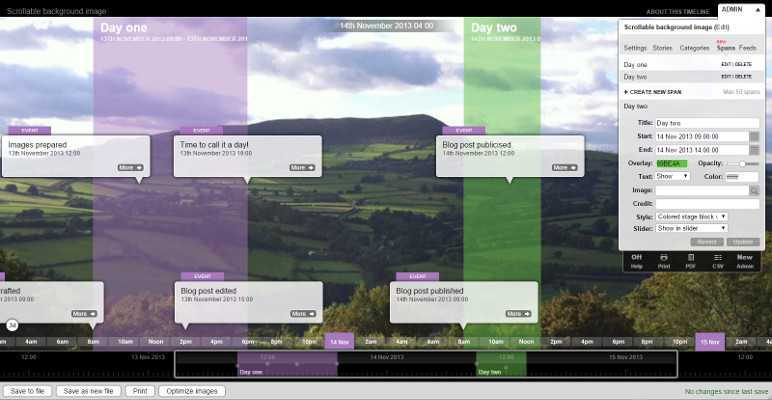Click the Image URL input field
772x400 pixels.
tap(702, 191)
